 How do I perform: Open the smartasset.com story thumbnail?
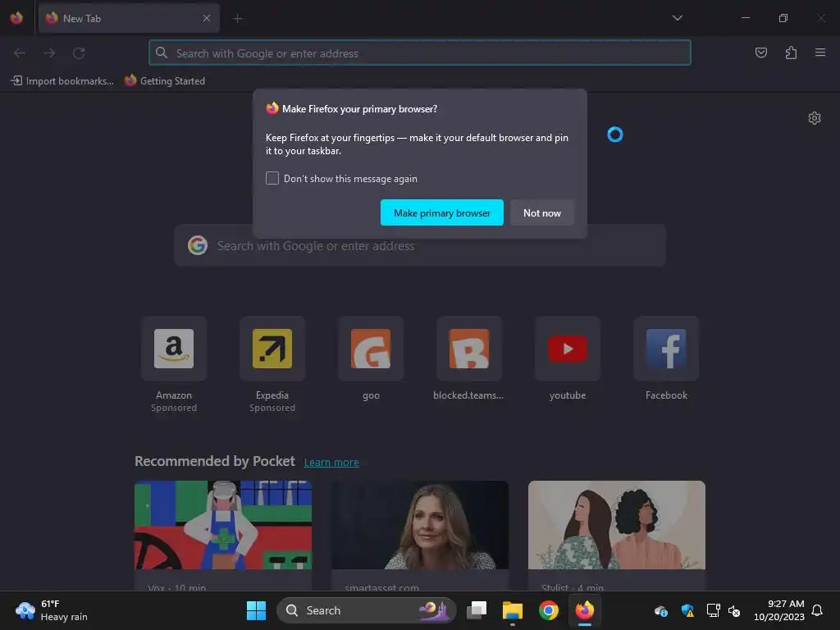tap(420, 525)
